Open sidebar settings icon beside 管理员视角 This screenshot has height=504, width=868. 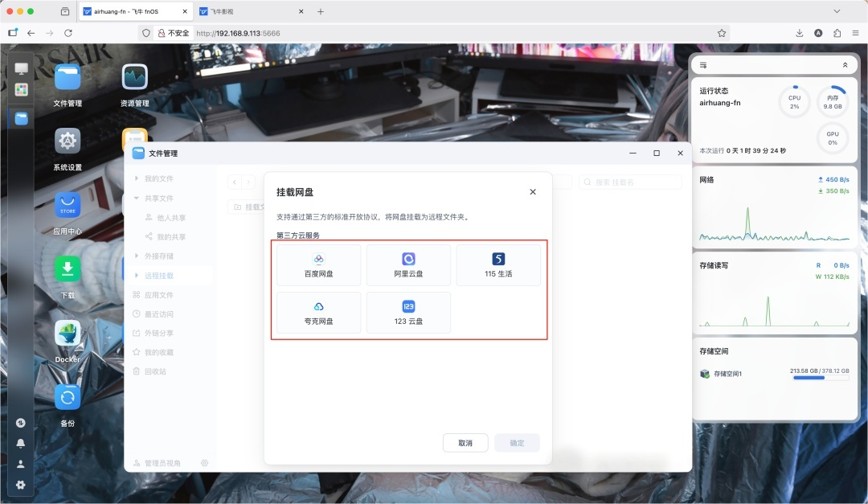pyautogui.click(x=204, y=463)
